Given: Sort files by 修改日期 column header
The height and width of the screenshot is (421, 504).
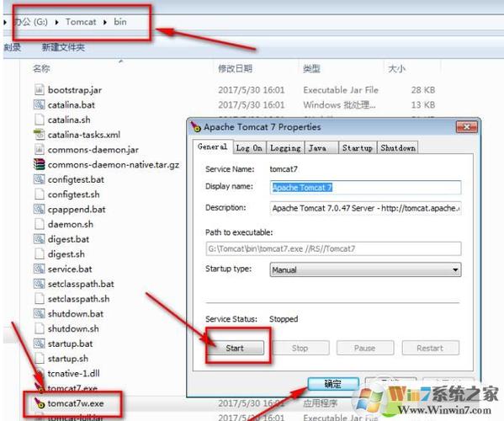Looking at the screenshot, I should [236, 68].
